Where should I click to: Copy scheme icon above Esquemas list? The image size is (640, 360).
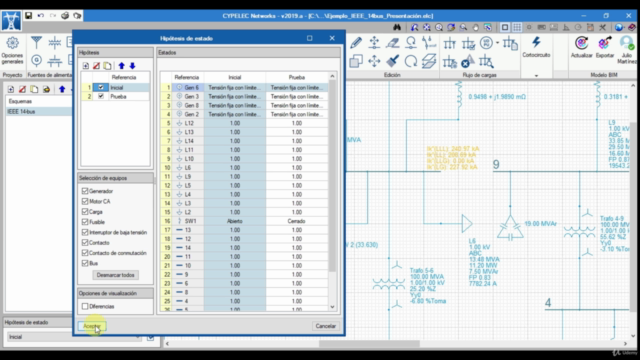click(34, 89)
